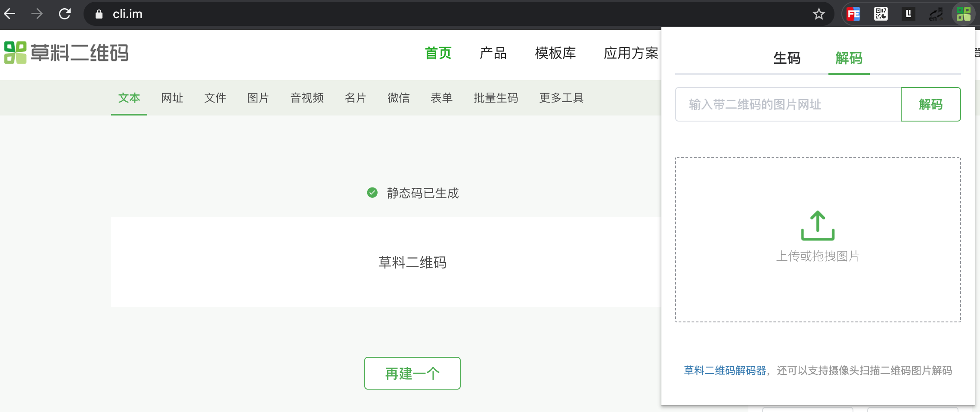Click the padlock site info icon

click(99, 14)
